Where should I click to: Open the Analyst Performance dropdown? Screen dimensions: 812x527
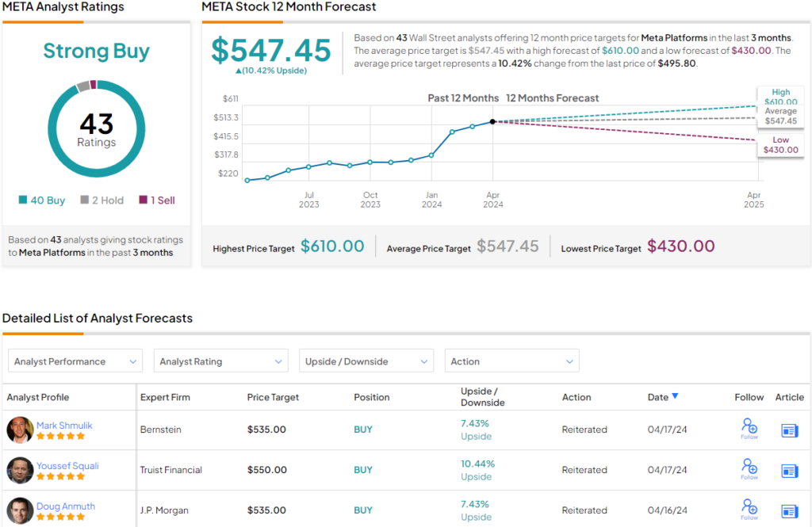point(75,361)
